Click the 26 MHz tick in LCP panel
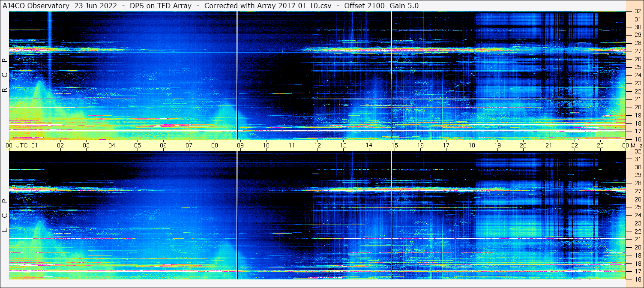The height and width of the screenshot is (288, 644). pos(637,199)
